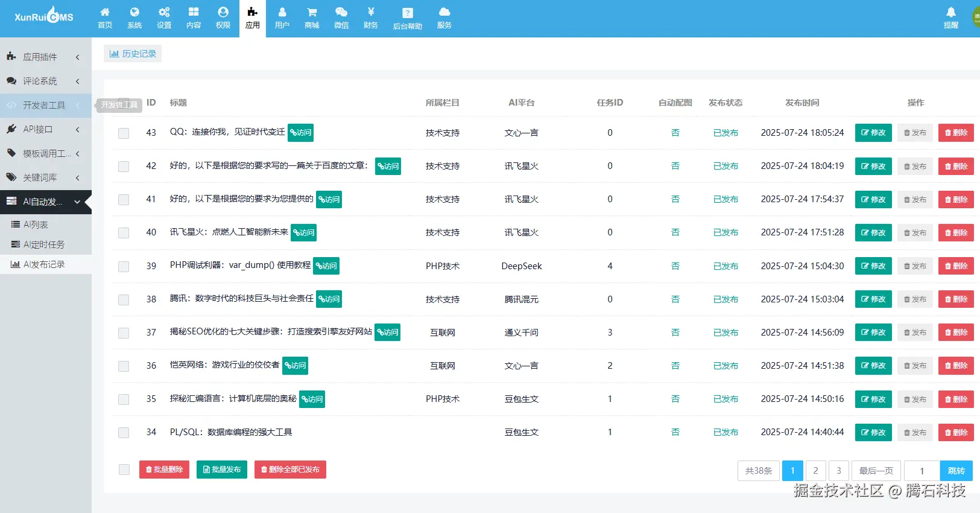
Task: Open the 微信 WeChat nav icon
Action: click(341, 18)
